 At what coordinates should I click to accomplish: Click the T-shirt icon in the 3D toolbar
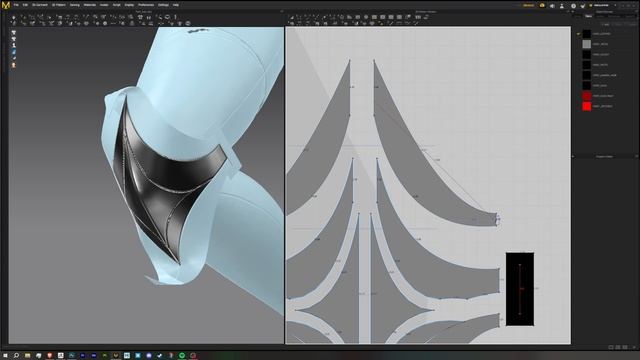pyautogui.click(x=140, y=17)
